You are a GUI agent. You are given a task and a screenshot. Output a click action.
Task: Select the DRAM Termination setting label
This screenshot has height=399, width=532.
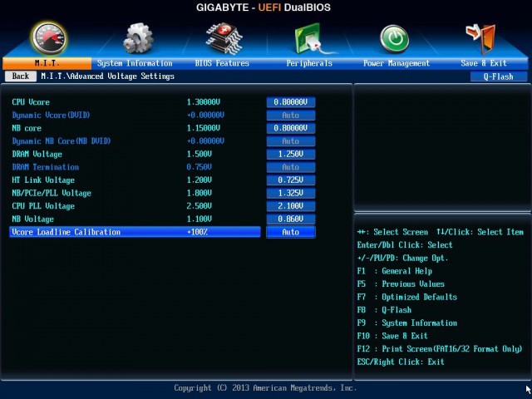coord(46,167)
